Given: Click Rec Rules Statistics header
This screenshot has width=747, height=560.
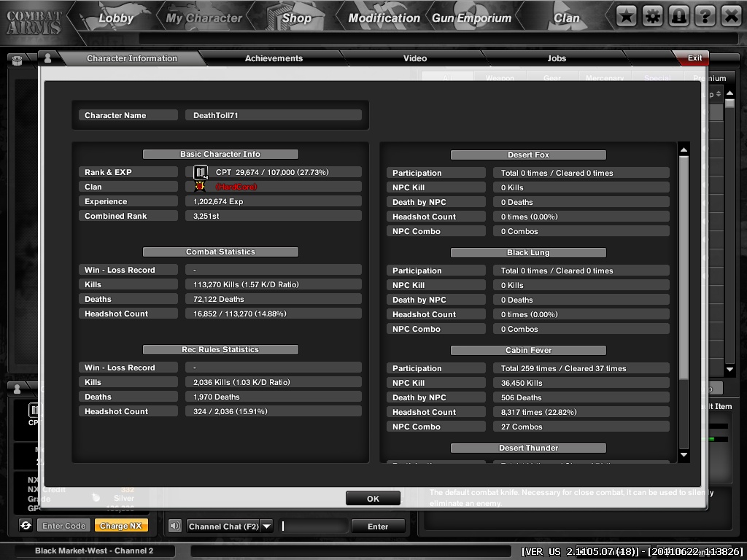Looking at the screenshot, I should coord(220,349).
